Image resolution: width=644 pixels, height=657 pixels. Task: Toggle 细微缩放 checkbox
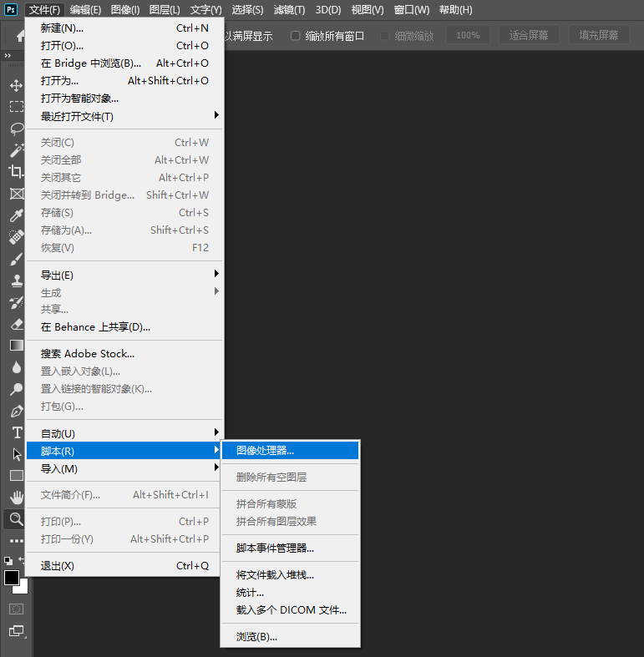click(384, 36)
